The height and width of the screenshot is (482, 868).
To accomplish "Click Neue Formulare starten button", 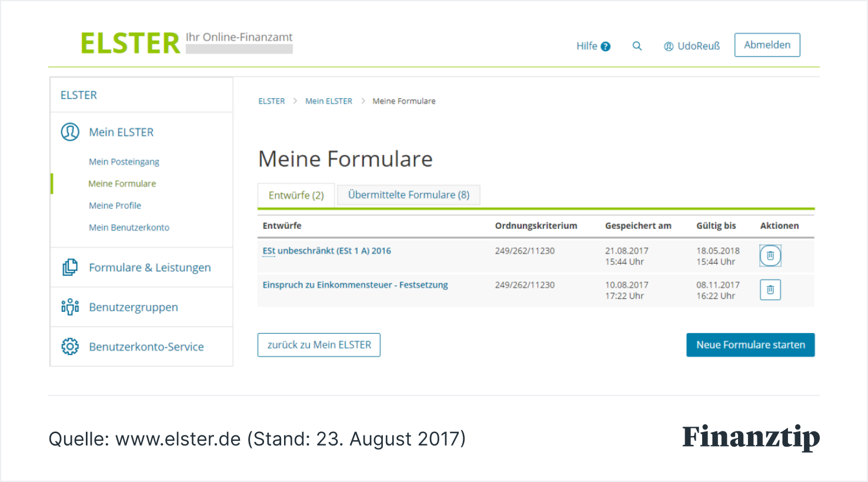I will point(750,345).
